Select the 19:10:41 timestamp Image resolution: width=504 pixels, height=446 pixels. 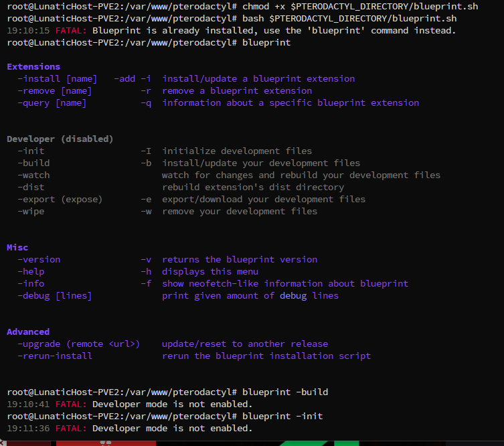point(28,404)
